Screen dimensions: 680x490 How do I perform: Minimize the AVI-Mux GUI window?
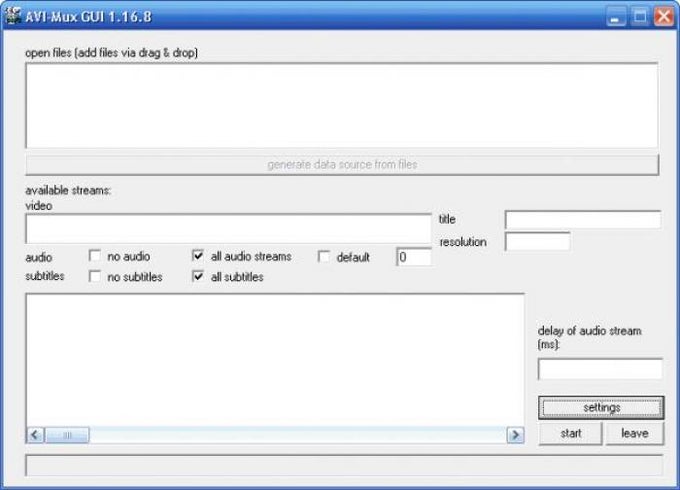coord(616,17)
